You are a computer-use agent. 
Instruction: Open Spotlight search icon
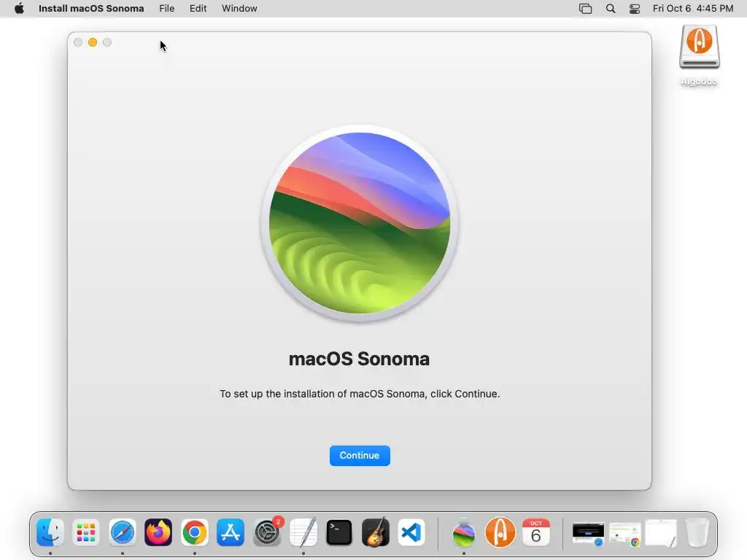click(x=611, y=9)
